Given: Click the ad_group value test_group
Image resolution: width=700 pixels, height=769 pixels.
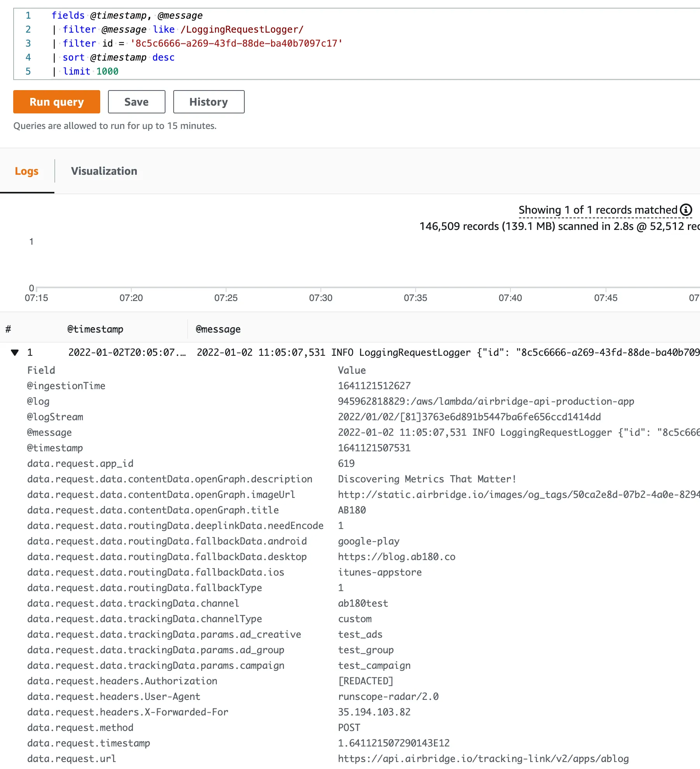Looking at the screenshot, I should coord(366,650).
